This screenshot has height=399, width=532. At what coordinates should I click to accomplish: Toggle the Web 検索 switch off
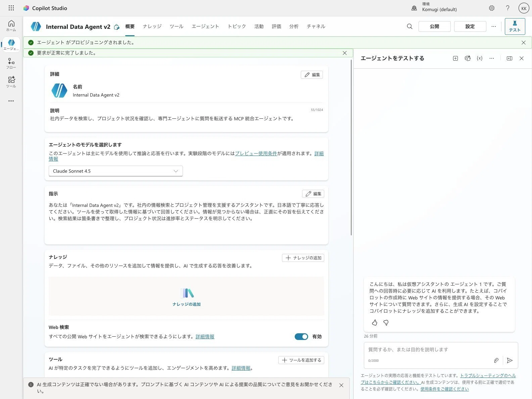(x=301, y=337)
